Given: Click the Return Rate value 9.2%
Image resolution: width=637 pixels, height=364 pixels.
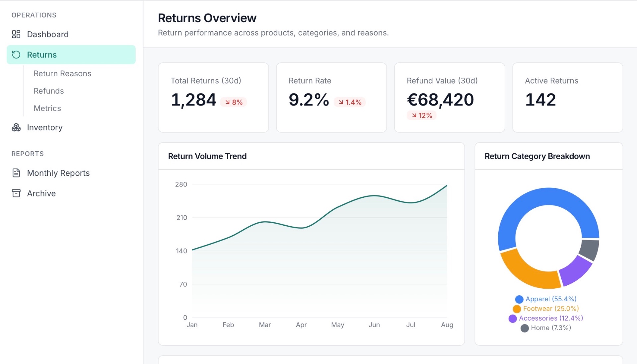Looking at the screenshot, I should 309,100.
